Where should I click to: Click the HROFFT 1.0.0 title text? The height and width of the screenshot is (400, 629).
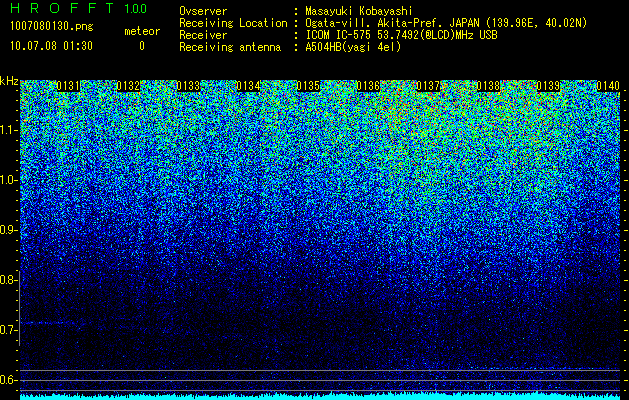coord(78,8)
